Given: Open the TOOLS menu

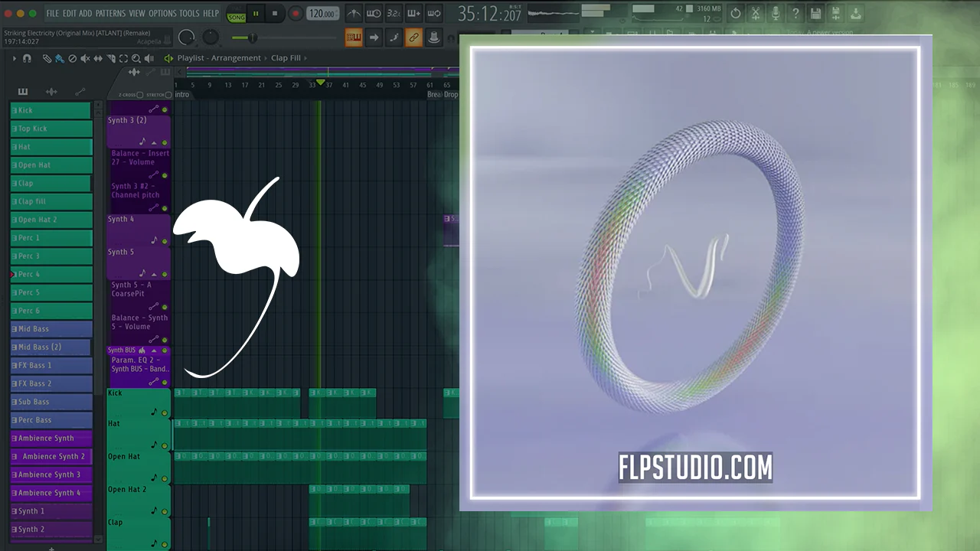Looking at the screenshot, I should click(x=189, y=14).
